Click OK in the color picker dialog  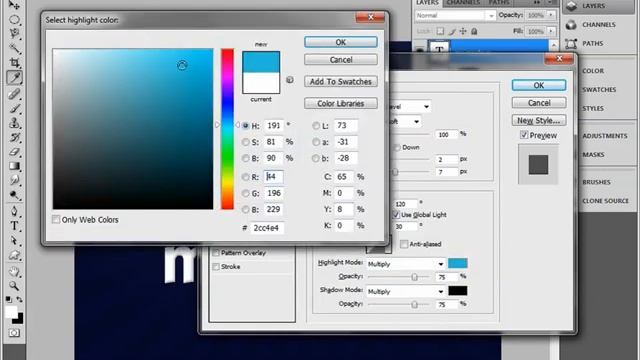click(341, 42)
